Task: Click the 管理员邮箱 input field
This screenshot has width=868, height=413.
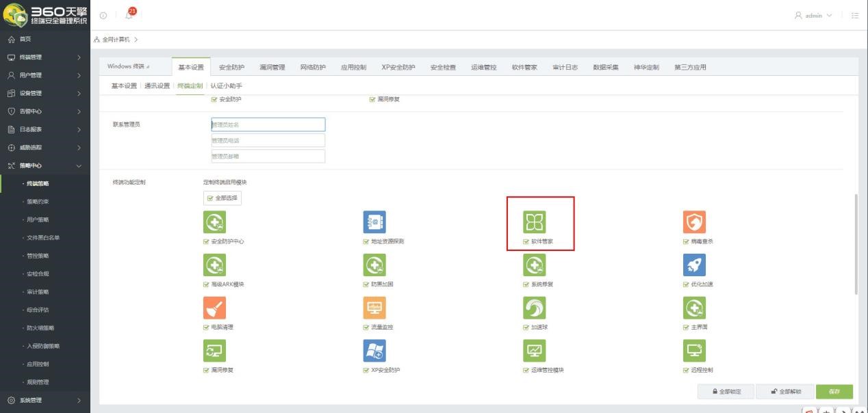Action: click(268, 156)
